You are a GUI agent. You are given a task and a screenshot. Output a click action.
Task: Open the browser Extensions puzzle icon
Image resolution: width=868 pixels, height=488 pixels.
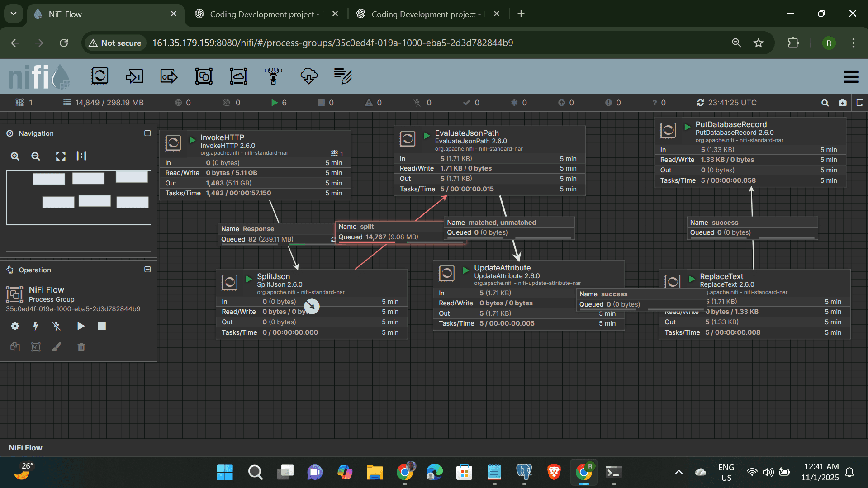(x=793, y=43)
